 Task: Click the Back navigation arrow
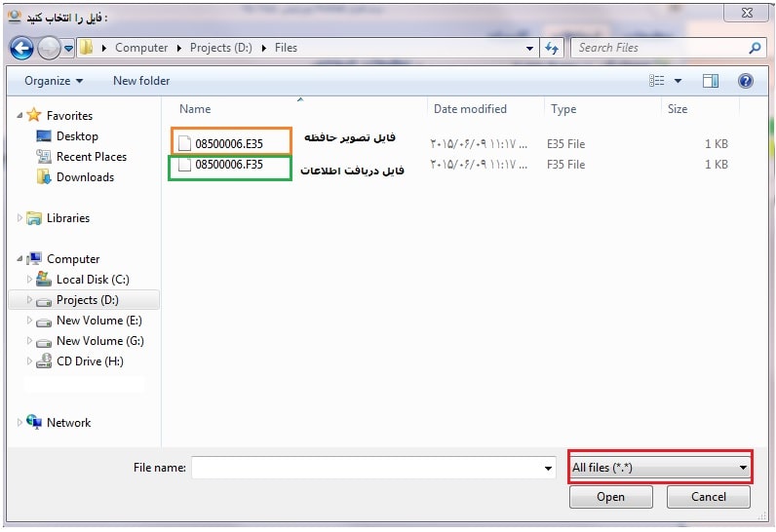pyautogui.click(x=21, y=49)
